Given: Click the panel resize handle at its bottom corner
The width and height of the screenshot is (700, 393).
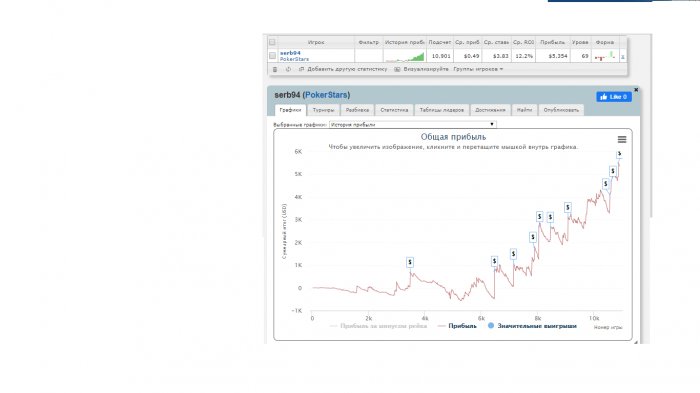Looking at the screenshot, I should point(636,342).
